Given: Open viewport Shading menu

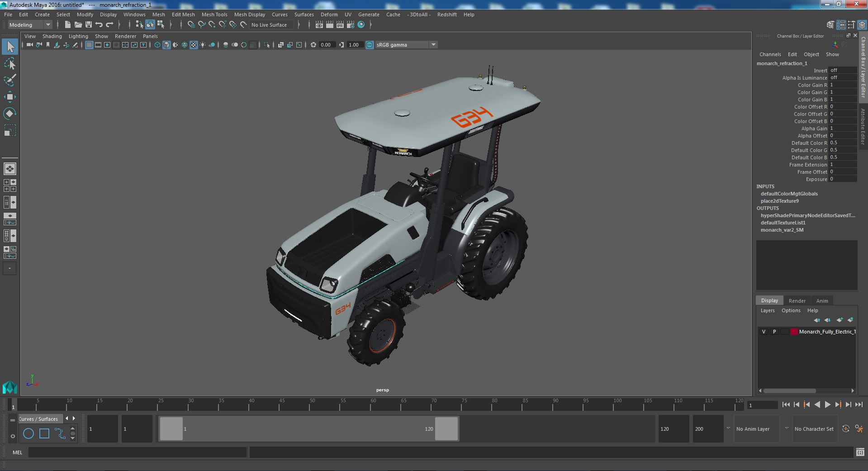Looking at the screenshot, I should tap(52, 36).
